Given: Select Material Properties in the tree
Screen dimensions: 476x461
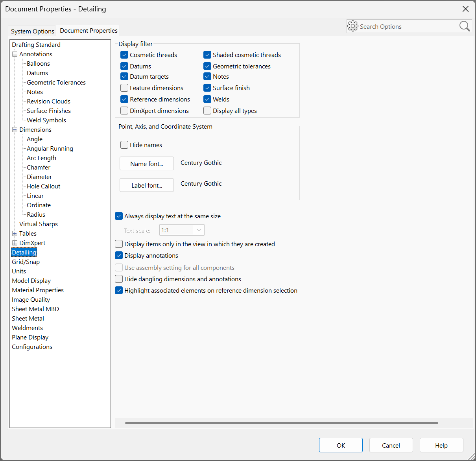Looking at the screenshot, I should (38, 290).
